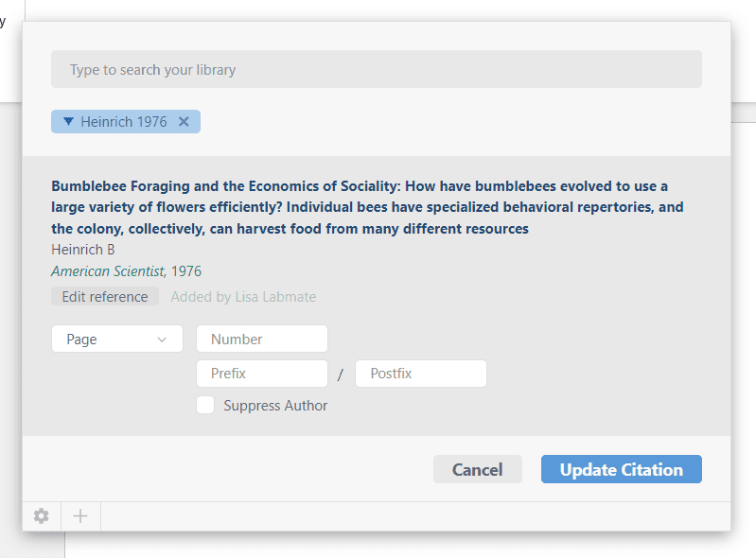Viewport: 756px width, 558px height.
Task: Click the Added by Lisa Labmate text
Action: click(x=243, y=297)
